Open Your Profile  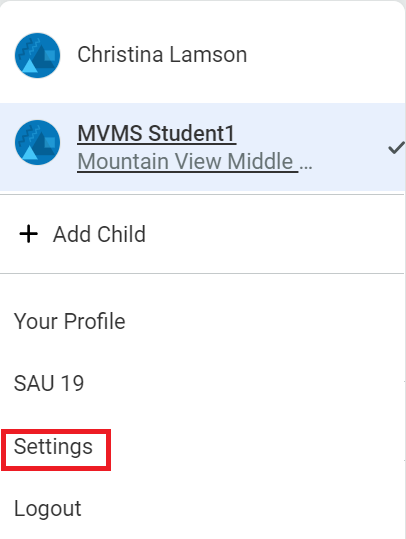69,321
